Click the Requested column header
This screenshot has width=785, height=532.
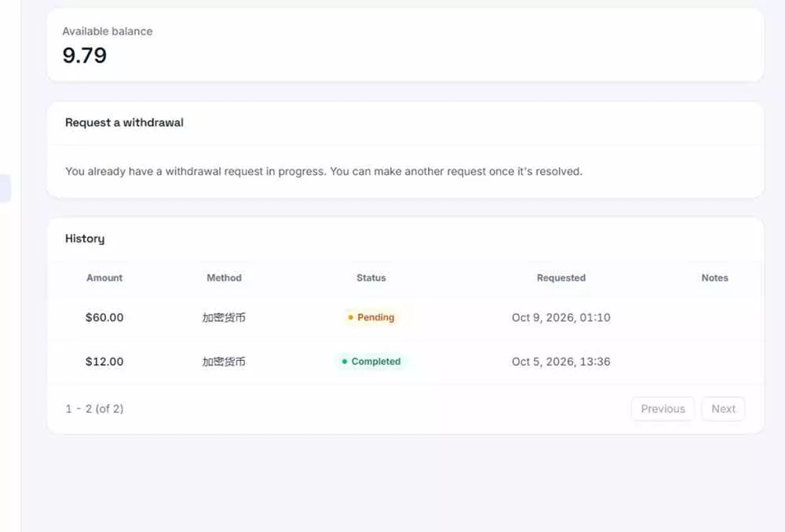tap(560, 278)
